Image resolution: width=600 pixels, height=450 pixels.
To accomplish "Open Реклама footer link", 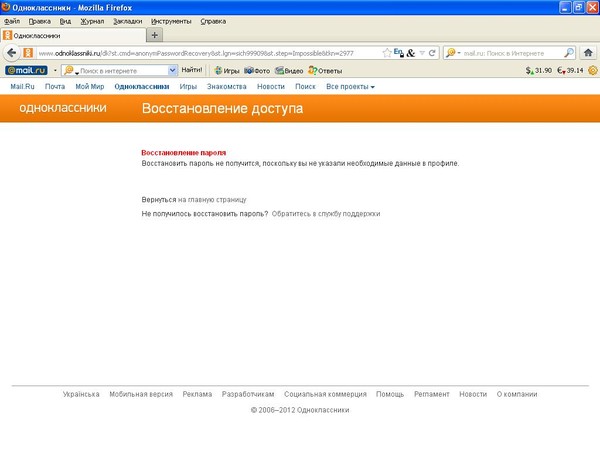I will point(197,394).
